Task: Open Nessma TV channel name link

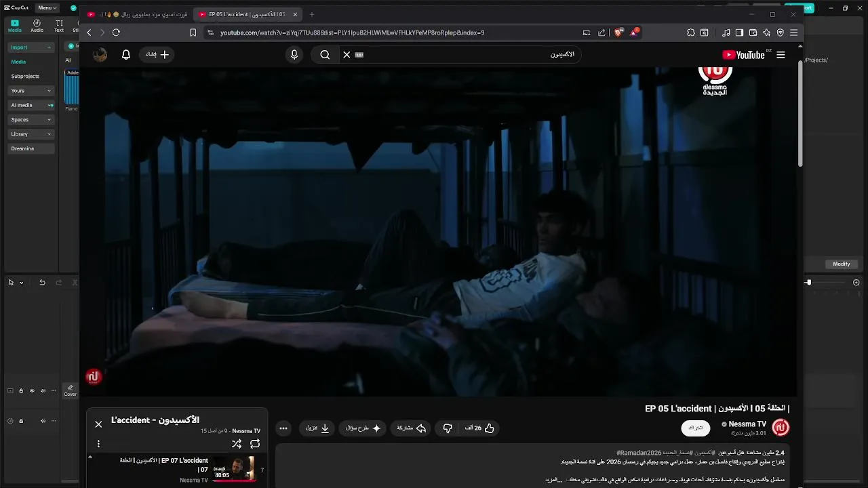Action: 747,424
